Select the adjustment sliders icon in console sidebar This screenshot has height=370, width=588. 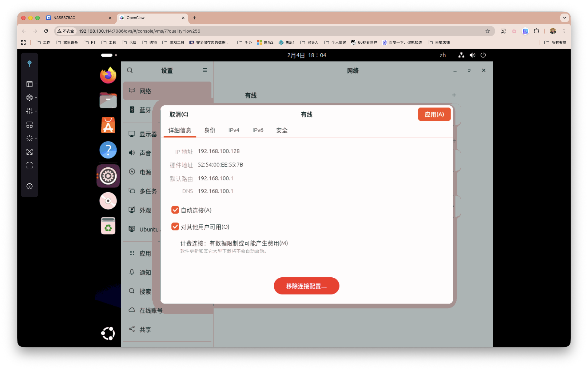(30, 111)
